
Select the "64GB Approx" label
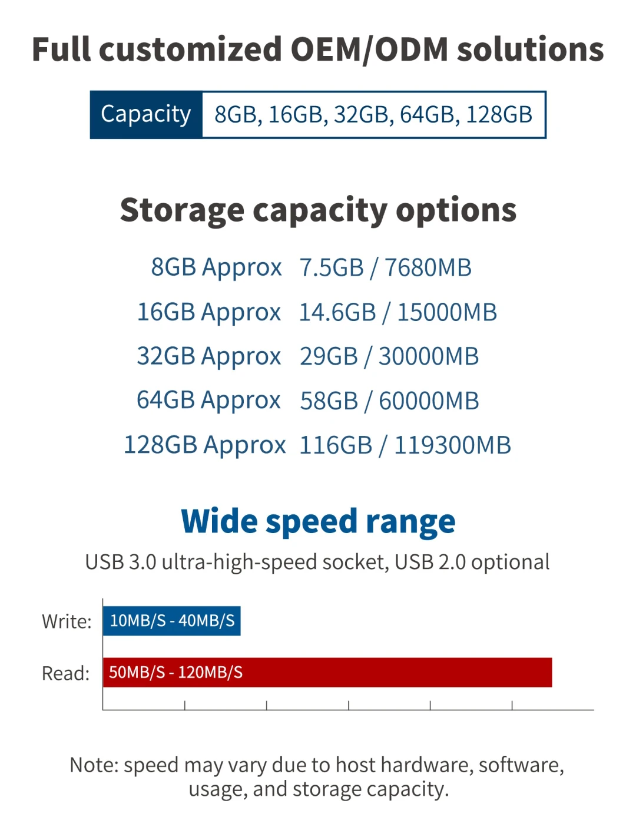tap(209, 401)
